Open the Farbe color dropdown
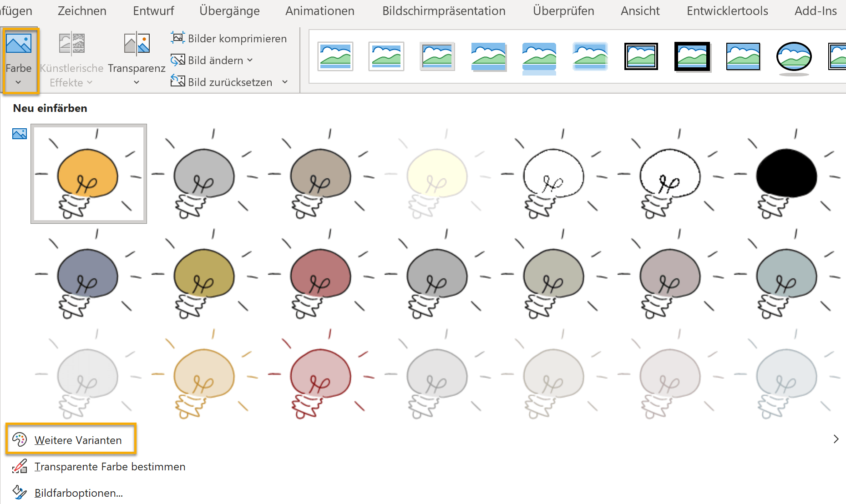 (19, 60)
